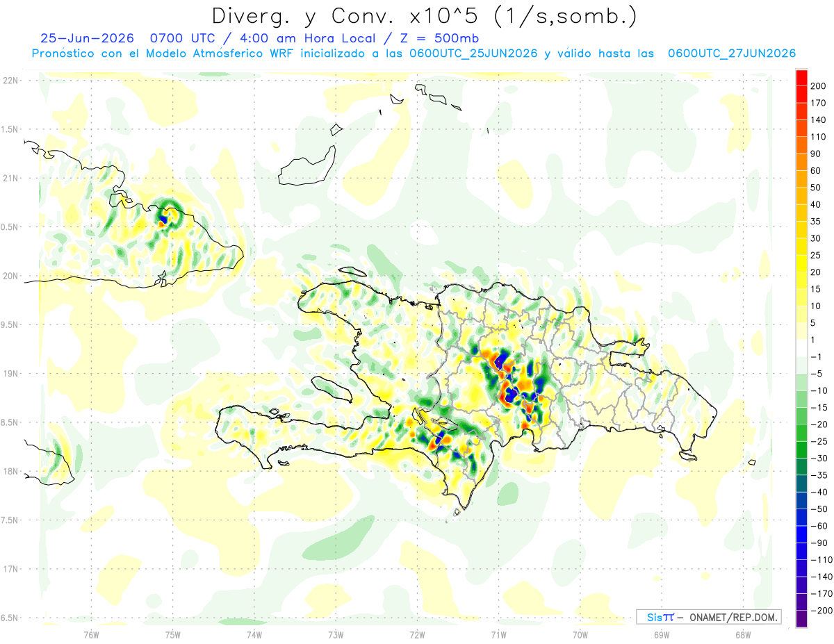Image resolution: width=834 pixels, height=644 pixels.
Task: Click the colorbar value '-5'
Action: (817, 374)
